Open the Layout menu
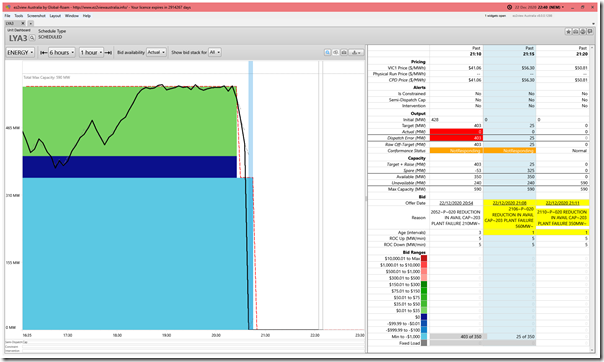Image resolution: width=604 pixels, height=362 pixels. [55, 16]
